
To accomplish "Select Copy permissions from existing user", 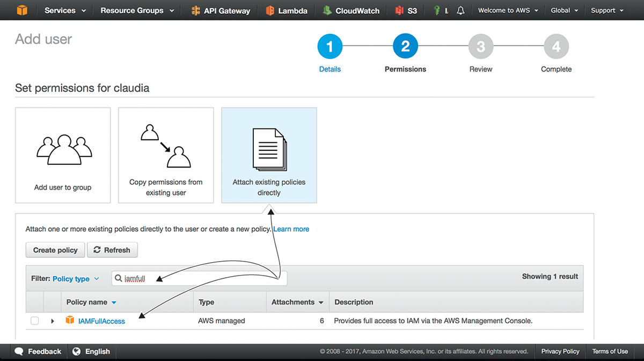I will coord(166,155).
